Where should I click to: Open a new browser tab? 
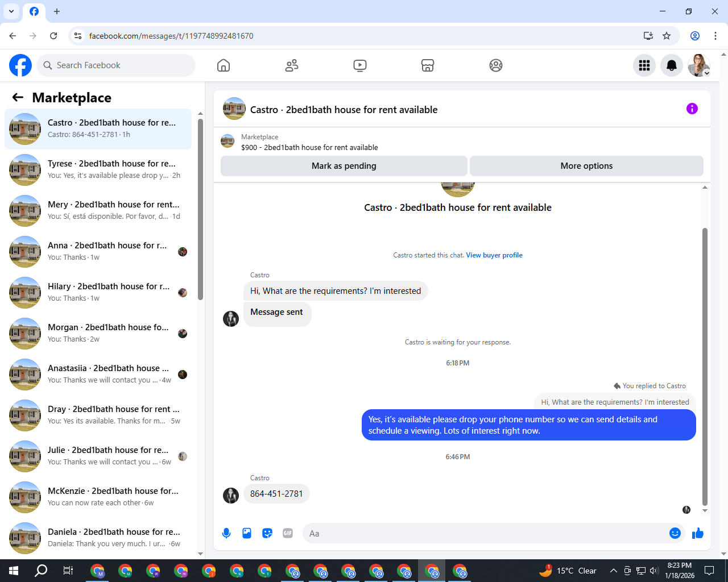click(x=57, y=11)
